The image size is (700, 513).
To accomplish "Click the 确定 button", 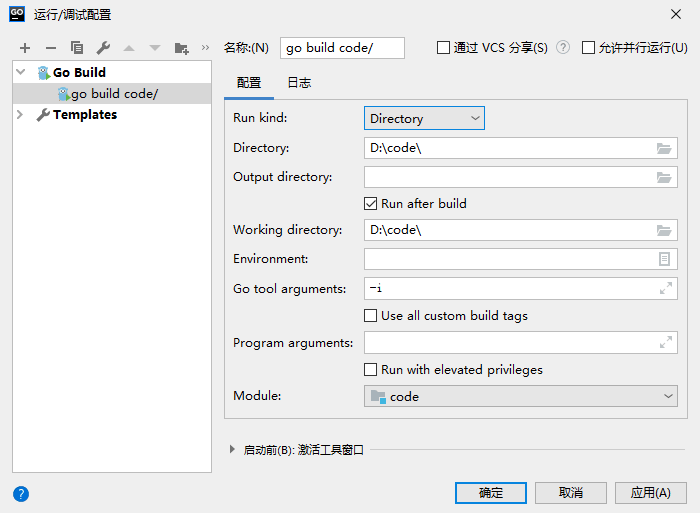I will pos(491,493).
